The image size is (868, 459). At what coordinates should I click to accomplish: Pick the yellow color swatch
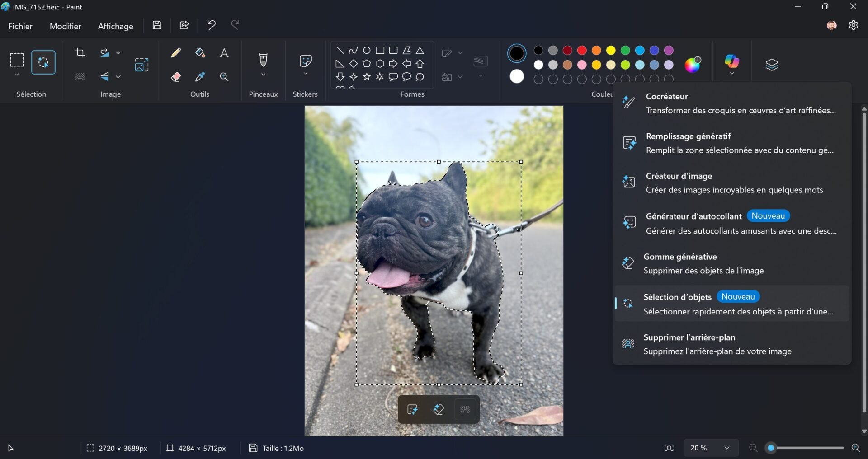click(611, 50)
